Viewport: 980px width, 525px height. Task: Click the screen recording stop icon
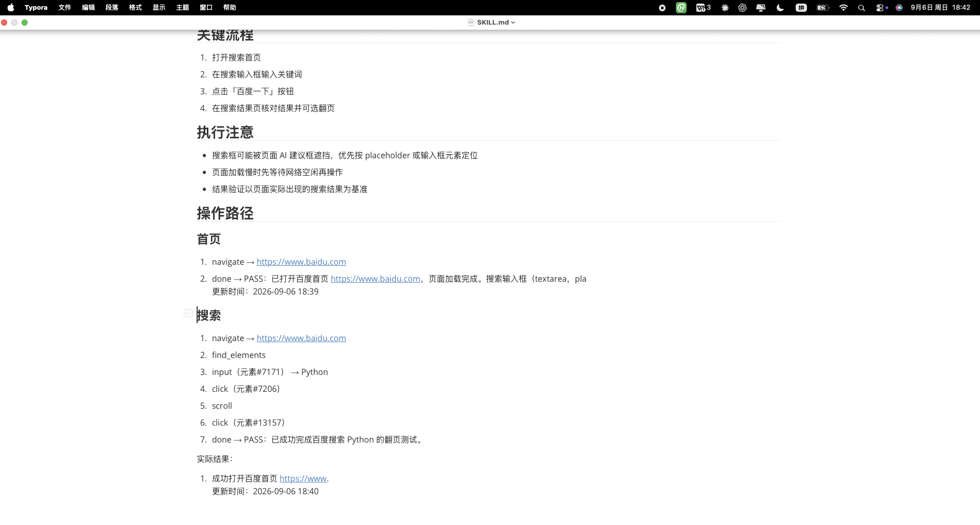(x=662, y=8)
